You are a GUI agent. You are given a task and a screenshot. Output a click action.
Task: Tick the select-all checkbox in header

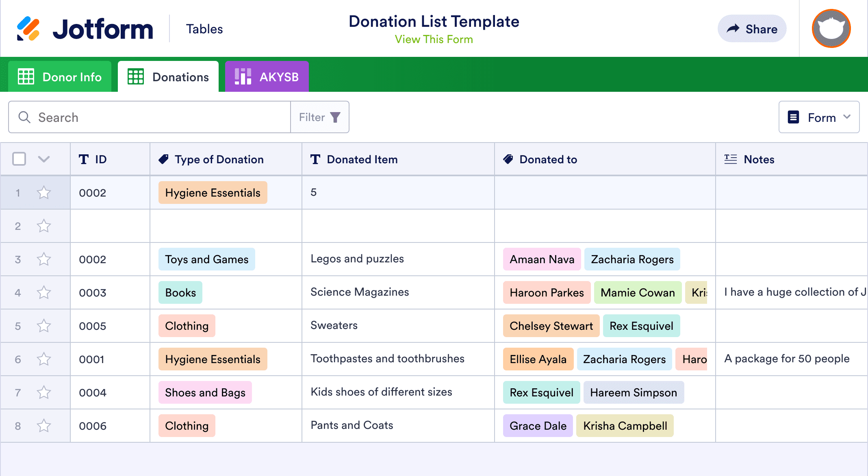19,159
